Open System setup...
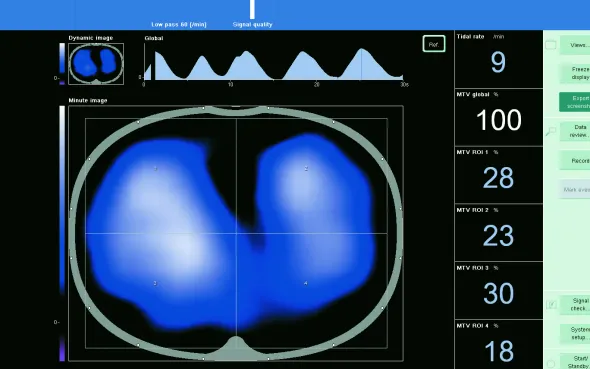This screenshot has height=369, width=590. [x=576, y=334]
